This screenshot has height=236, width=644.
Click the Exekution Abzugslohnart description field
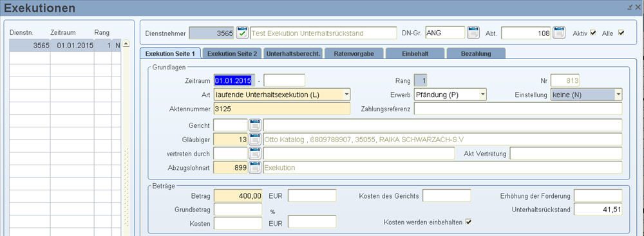(442, 167)
